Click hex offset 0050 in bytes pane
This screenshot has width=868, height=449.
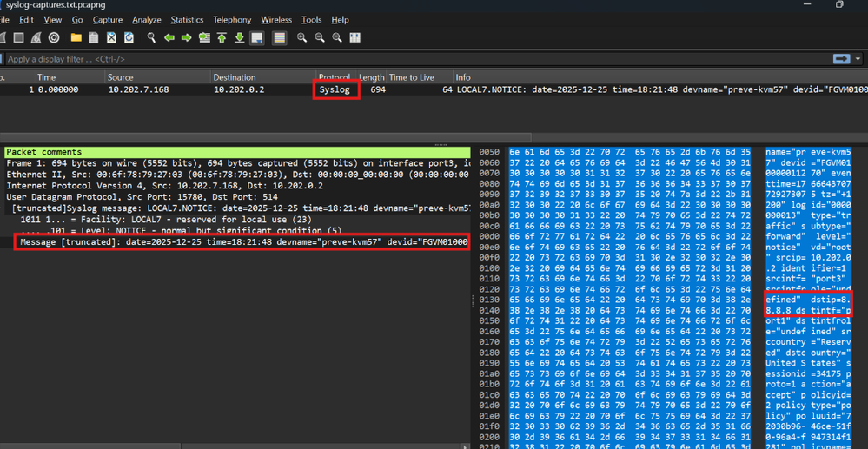[x=489, y=152]
